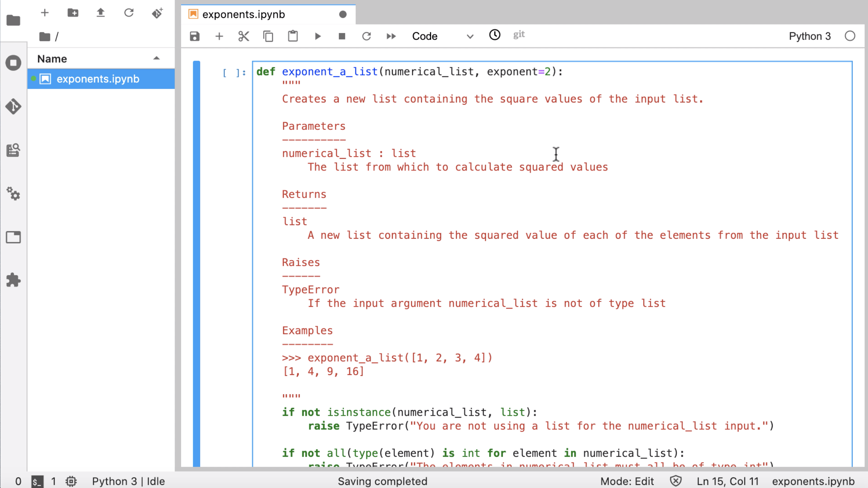Run the selected cell
The width and height of the screenshot is (868, 488).
click(x=317, y=36)
